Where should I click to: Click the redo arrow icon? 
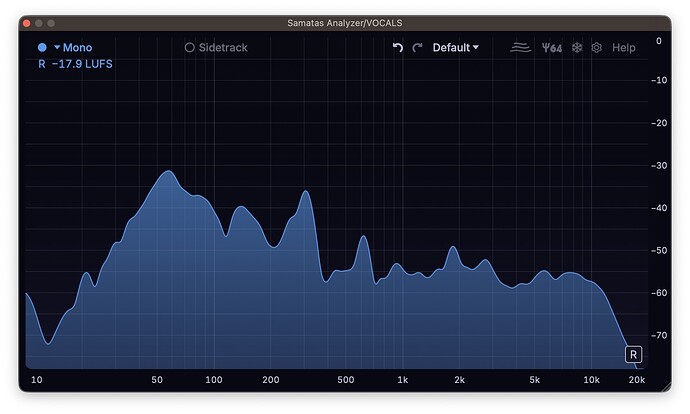(x=417, y=48)
